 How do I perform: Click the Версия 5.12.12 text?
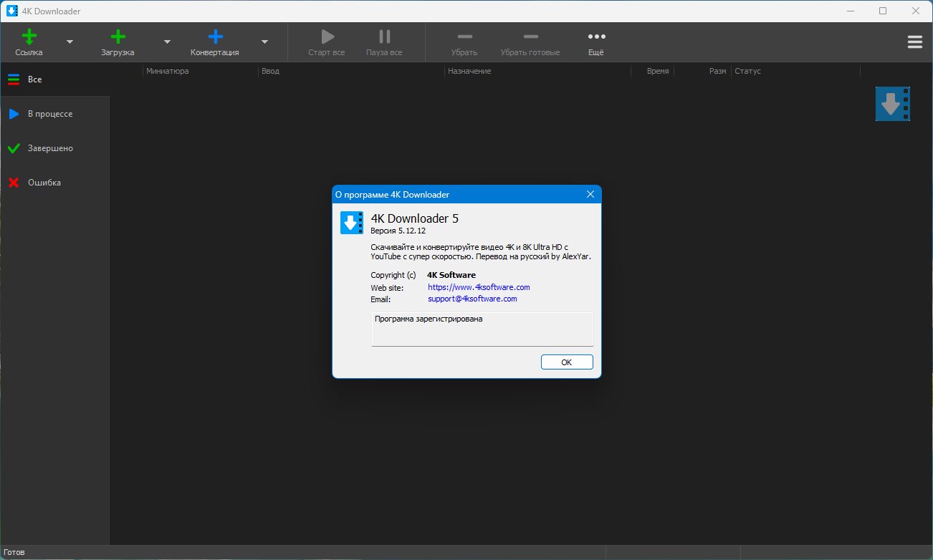click(398, 231)
